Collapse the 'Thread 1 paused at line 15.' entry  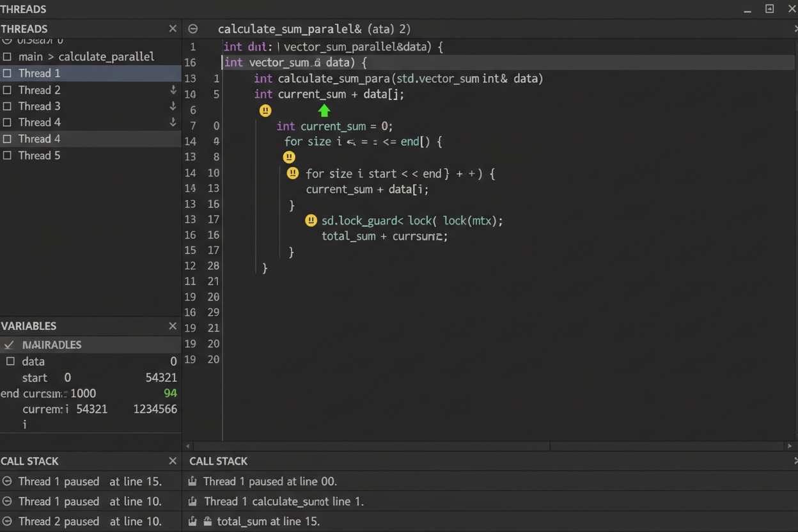(x=6, y=481)
